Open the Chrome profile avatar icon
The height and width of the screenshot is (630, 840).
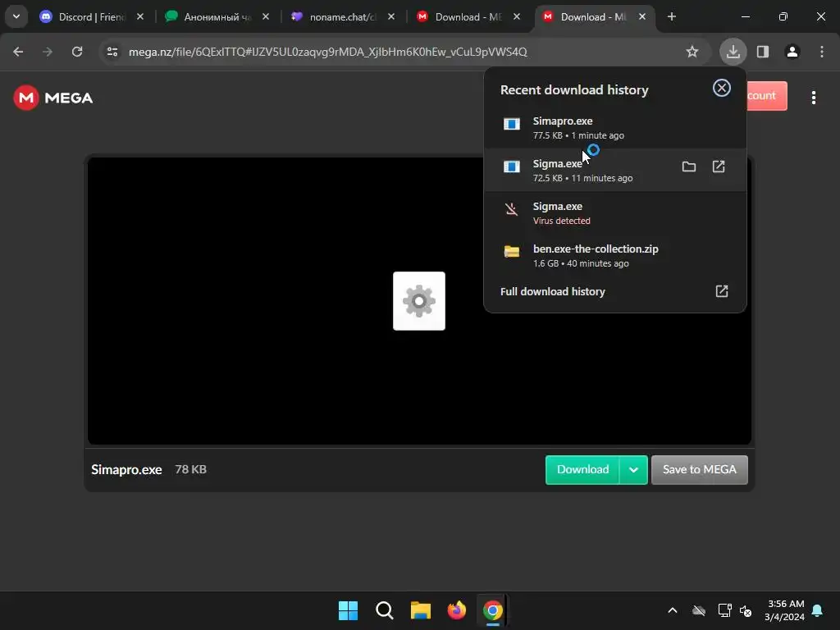[792, 52]
